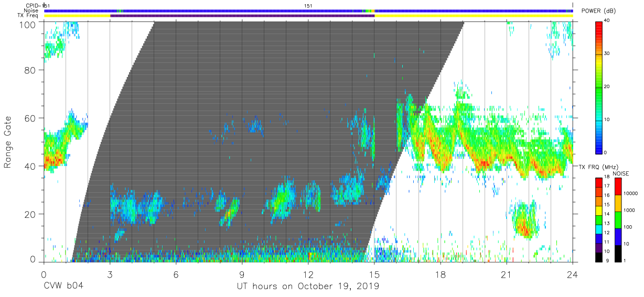Click TX FRQ legend value 9
The width and height of the screenshot is (644, 297).
pos(607,260)
